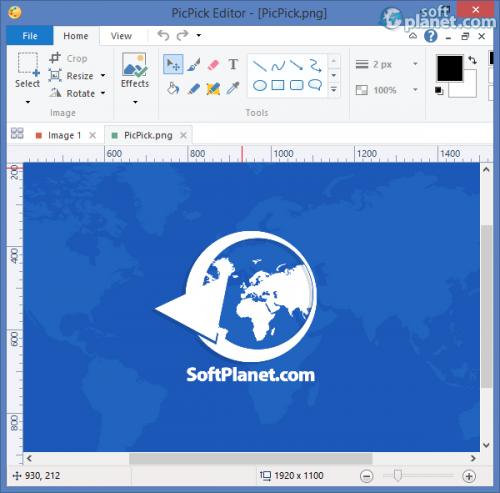The width and height of the screenshot is (500, 493).
Task: Select the Brush tool
Action: click(x=193, y=64)
